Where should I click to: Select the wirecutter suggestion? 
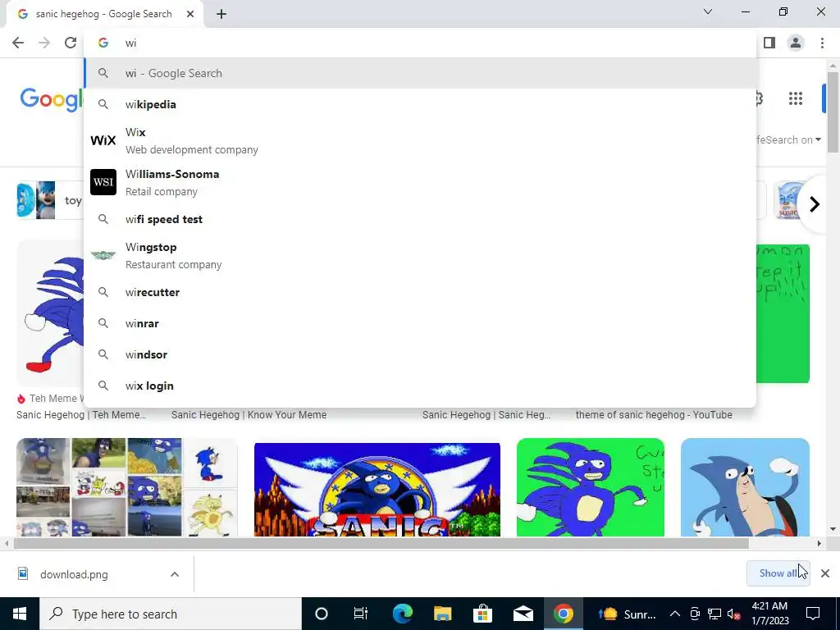(x=420, y=293)
